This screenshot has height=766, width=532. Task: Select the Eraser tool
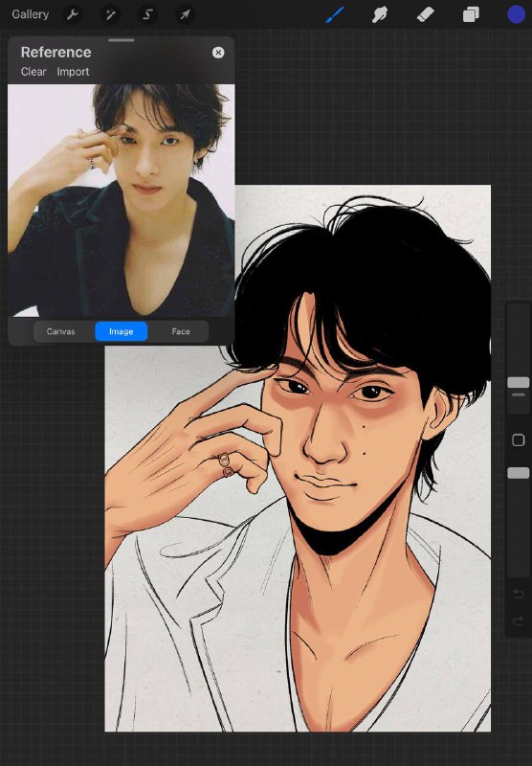425,14
